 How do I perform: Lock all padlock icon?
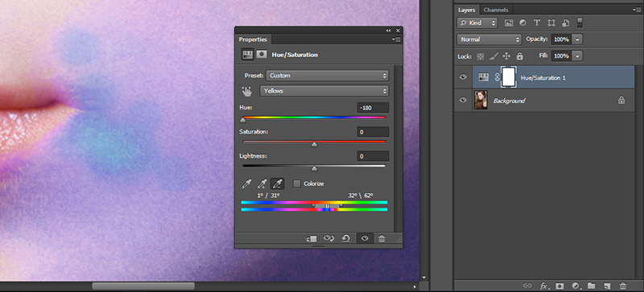coord(519,56)
